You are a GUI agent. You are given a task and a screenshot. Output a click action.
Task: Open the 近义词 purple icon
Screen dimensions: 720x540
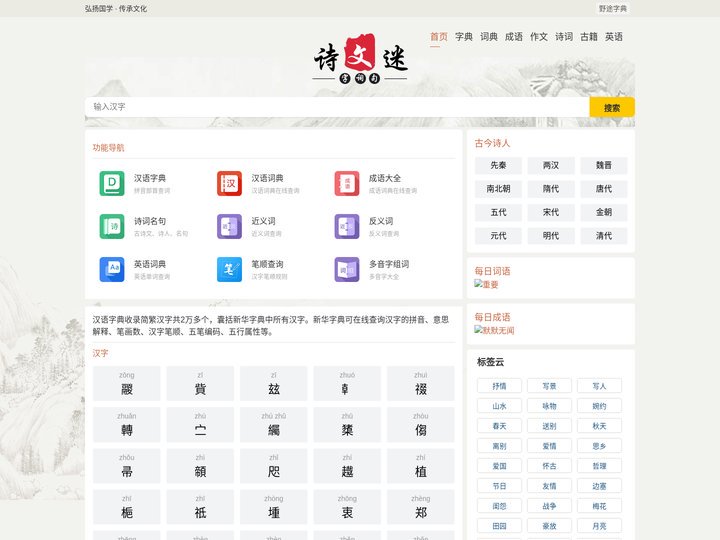[229, 226]
